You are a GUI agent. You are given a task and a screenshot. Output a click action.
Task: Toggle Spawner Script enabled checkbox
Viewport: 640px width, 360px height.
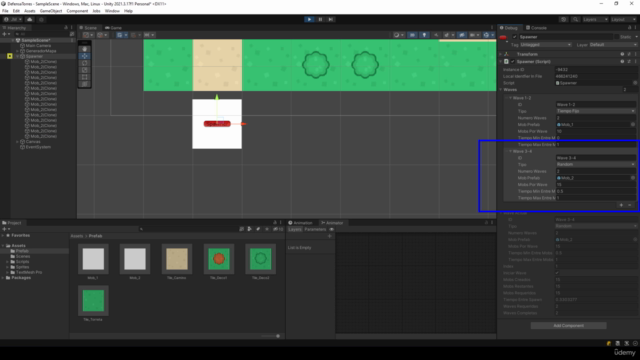[513, 62]
